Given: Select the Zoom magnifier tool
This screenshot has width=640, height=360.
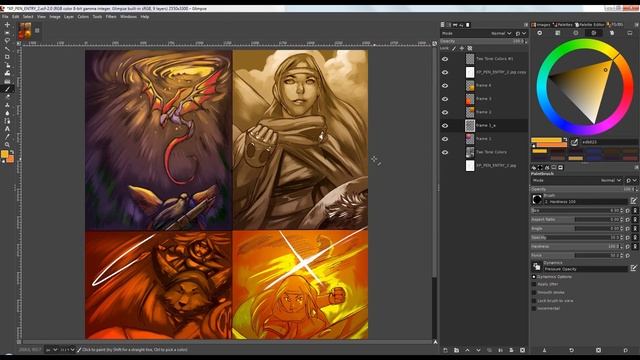Looking at the screenshot, I should pos(7,144).
